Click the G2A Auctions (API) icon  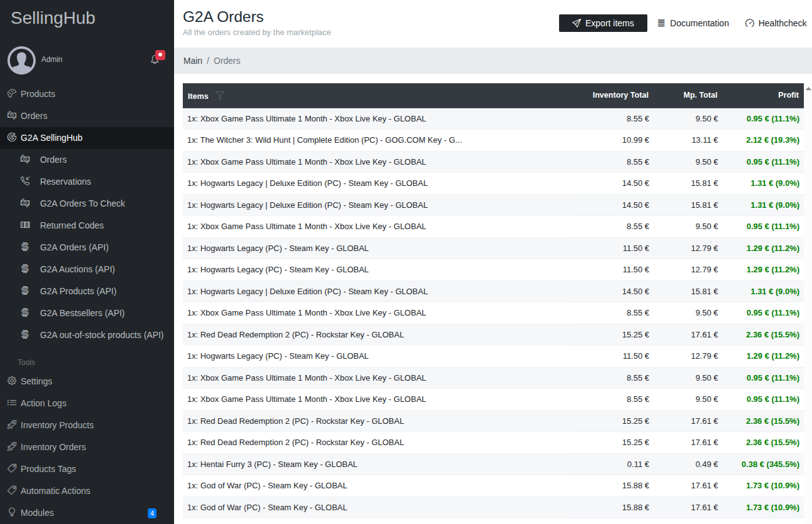click(x=25, y=269)
